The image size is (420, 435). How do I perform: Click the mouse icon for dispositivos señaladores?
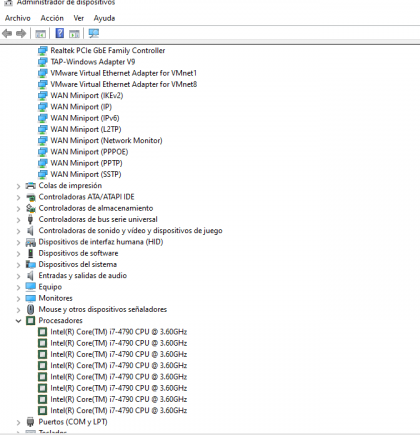[30, 309]
